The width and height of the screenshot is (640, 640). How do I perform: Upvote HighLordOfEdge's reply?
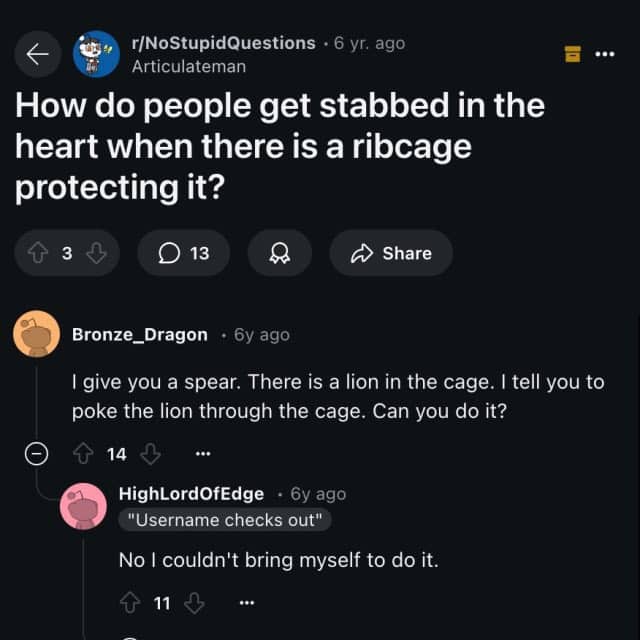pyautogui.click(x=130, y=602)
